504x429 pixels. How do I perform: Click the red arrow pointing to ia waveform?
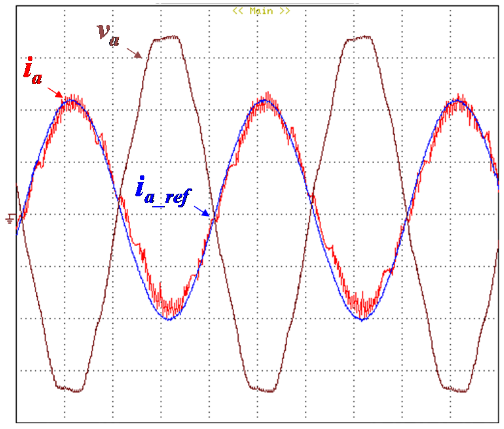[55, 93]
